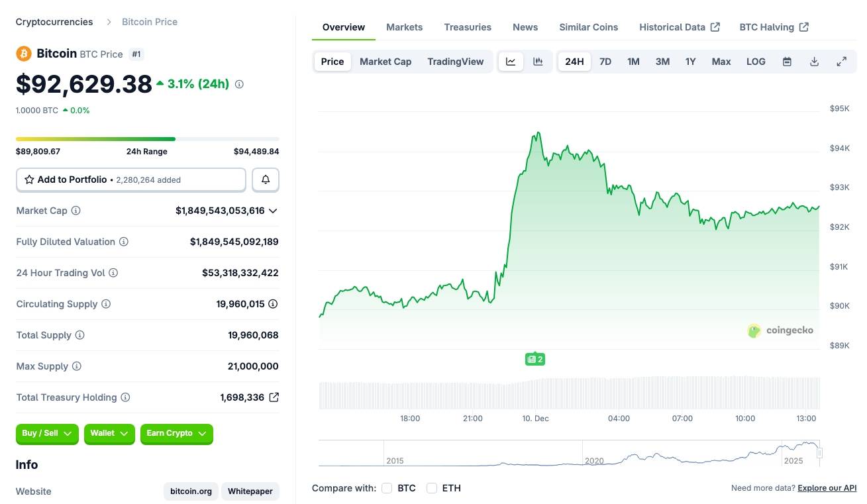Open the Earn Crypto dropdown
867x504 pixels.
click(176, 434)
